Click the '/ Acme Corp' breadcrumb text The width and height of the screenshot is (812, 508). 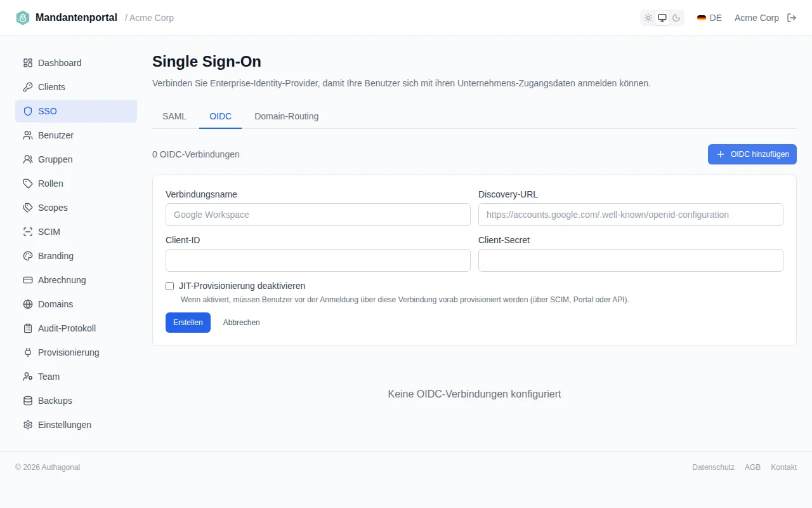coord(149,18)
